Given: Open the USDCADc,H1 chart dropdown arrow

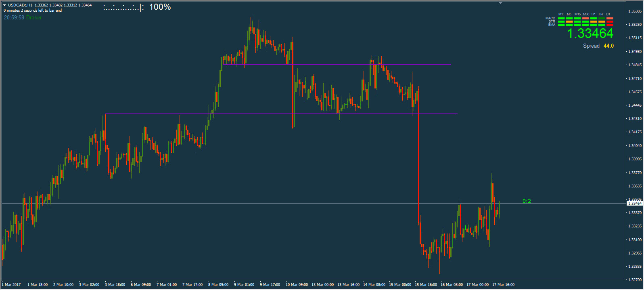Looking at the screenshot, I should [x=5, y=5].
